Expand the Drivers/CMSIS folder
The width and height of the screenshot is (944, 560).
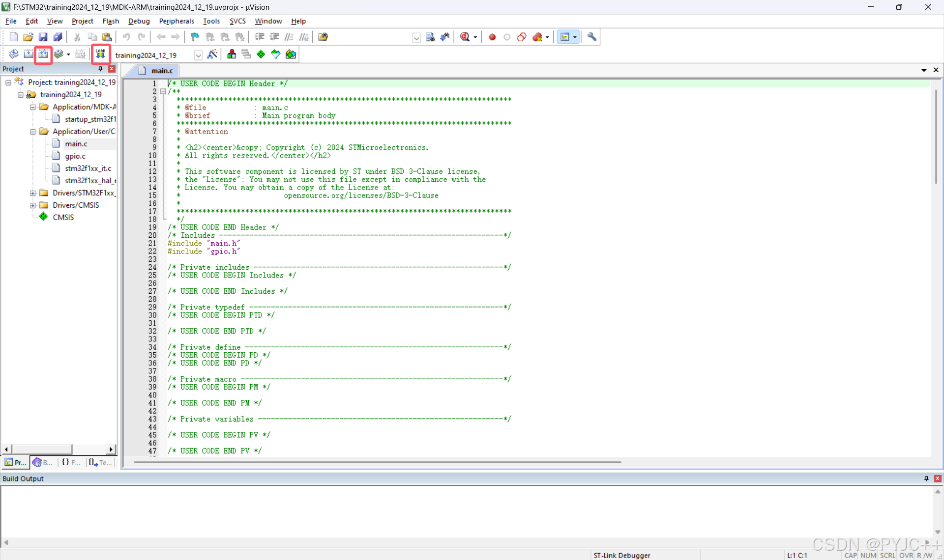point(33,205)
